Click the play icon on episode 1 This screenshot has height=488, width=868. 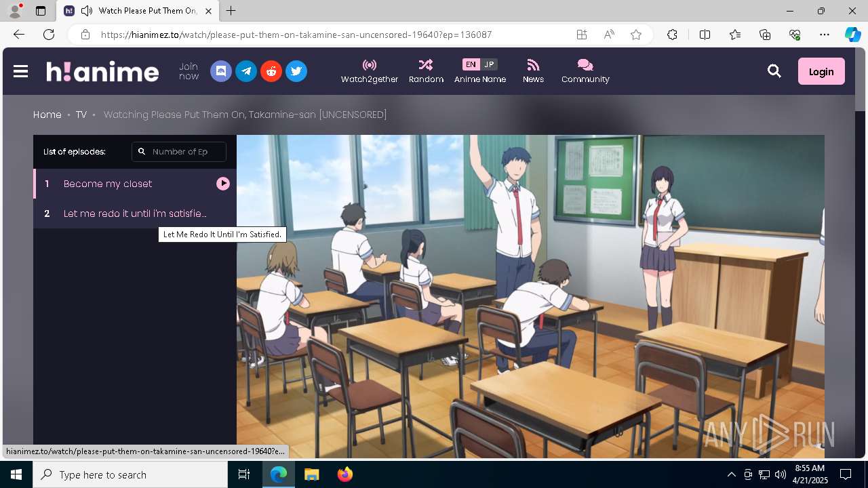point(223,184)
